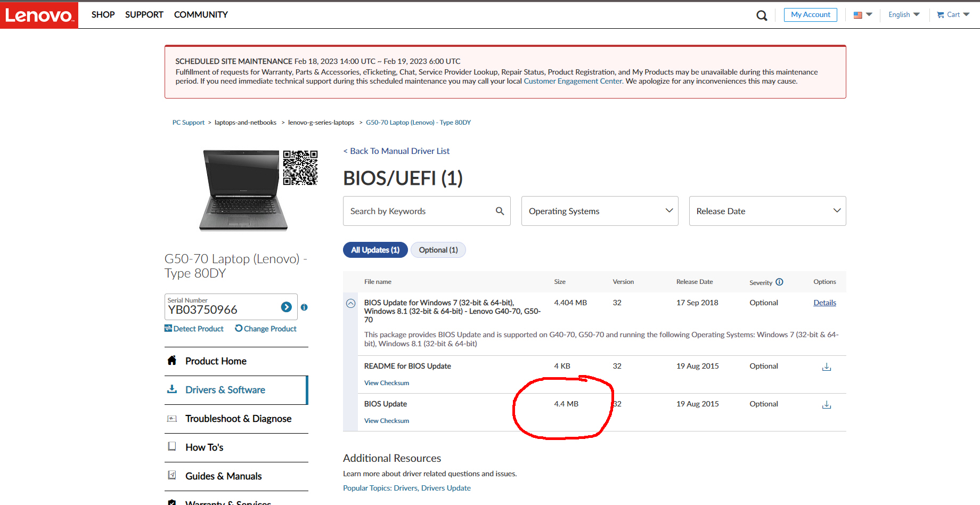Click the Version column header

point(623,282)
